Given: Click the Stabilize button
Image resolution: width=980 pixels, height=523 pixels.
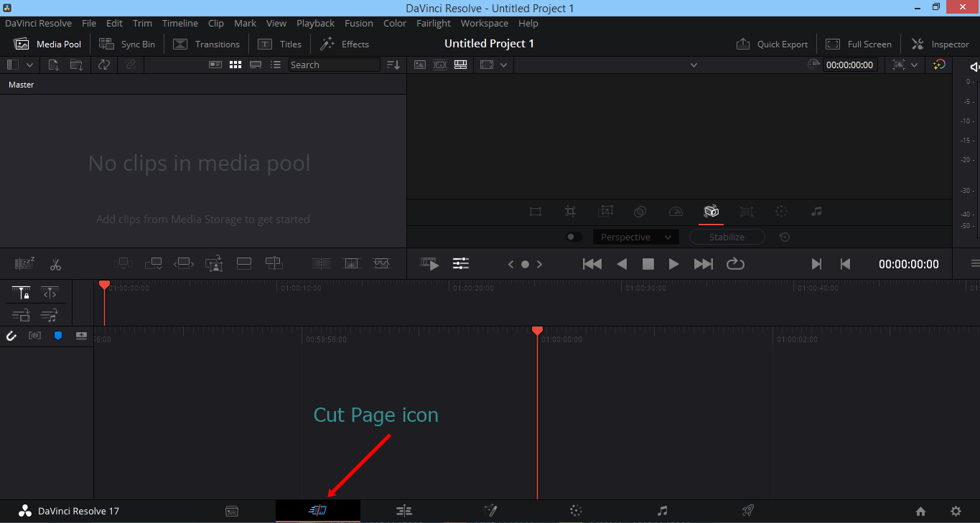Looking at the screenshot, I should (727, 237).
